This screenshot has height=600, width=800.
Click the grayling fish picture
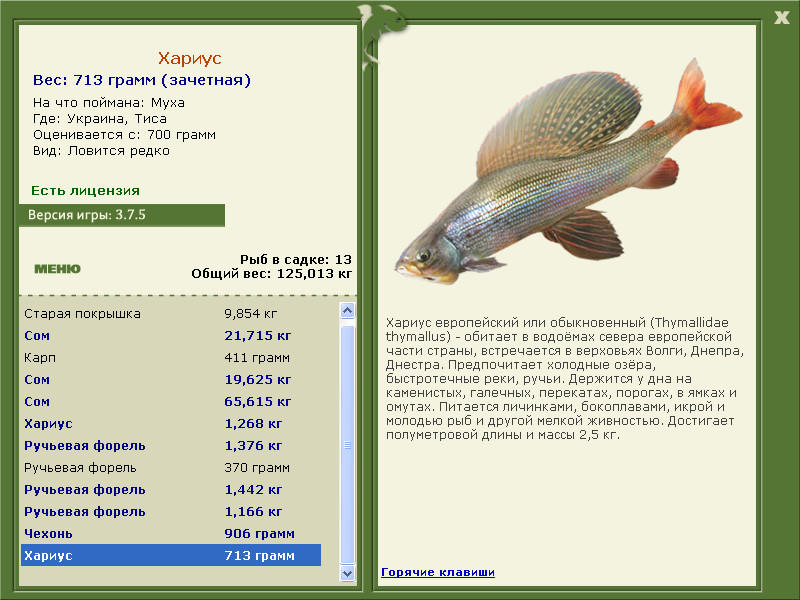567,172
